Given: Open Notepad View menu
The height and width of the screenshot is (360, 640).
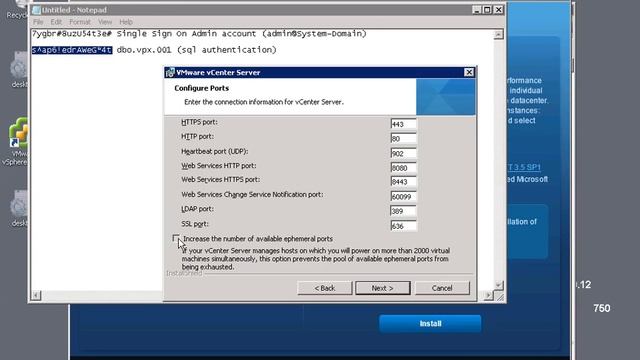Looking at the screenshot, I should pos(105,22).
